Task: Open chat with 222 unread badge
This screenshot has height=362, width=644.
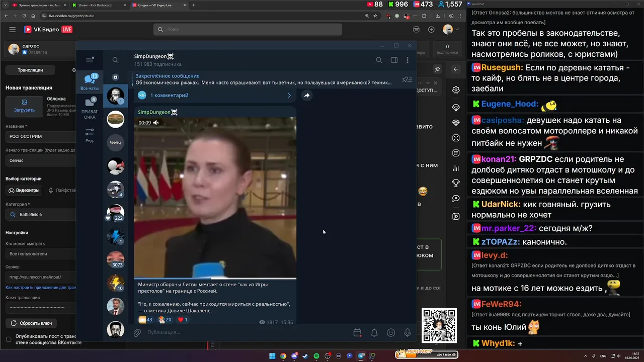Action: click(x=116, y=213)
